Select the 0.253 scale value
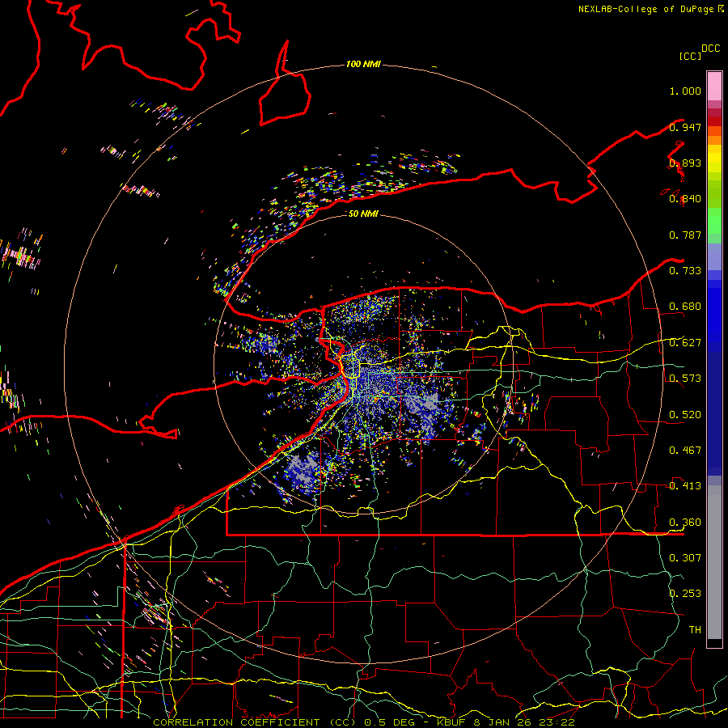 [x=685, y=594]
